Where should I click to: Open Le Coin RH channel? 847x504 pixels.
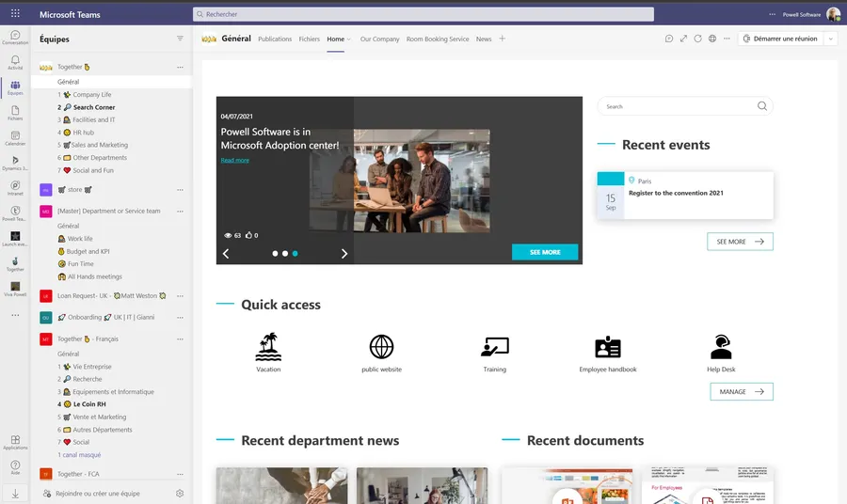(x=89, y=404)
